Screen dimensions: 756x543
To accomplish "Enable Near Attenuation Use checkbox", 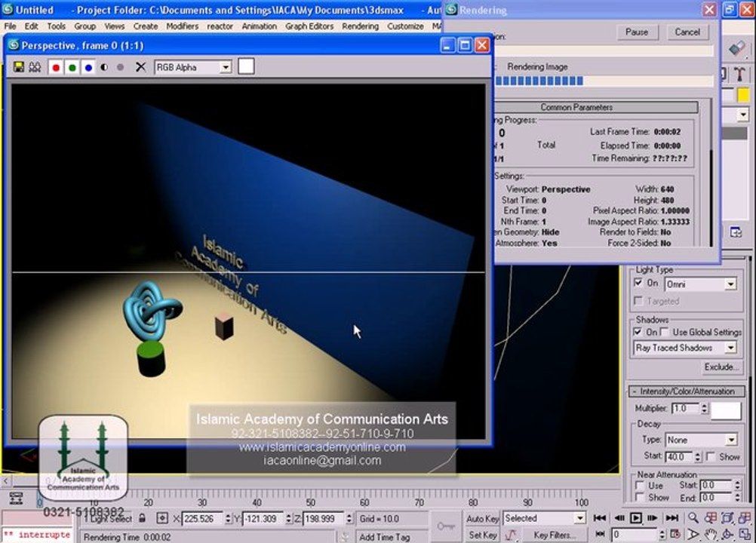I will pos(640,485).
